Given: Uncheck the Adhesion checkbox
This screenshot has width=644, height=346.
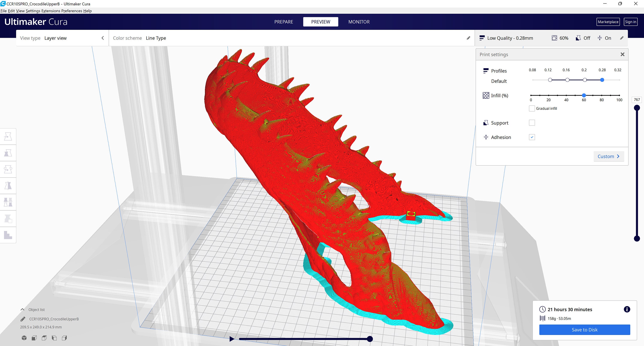Looking at the screenshot, I should point(532,137).
